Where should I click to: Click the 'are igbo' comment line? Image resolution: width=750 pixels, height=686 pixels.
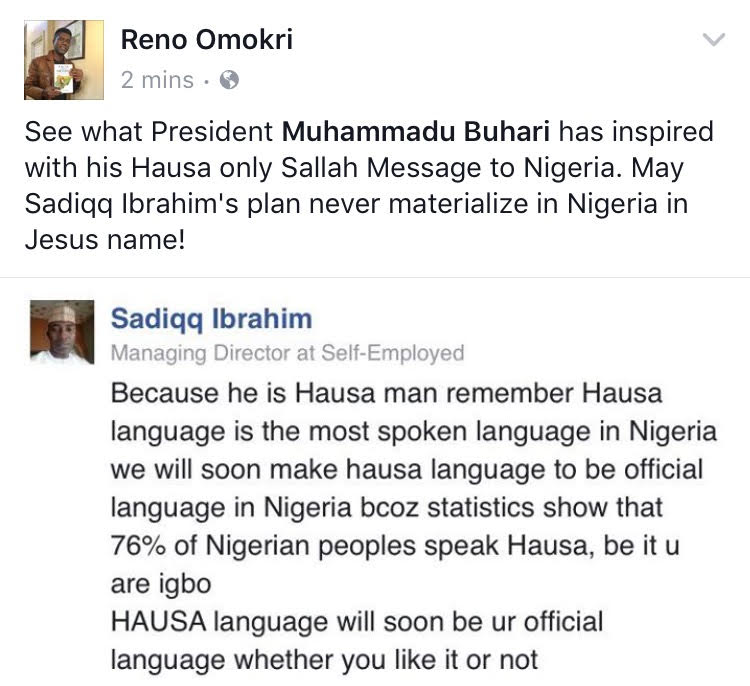tap(161, 584)
